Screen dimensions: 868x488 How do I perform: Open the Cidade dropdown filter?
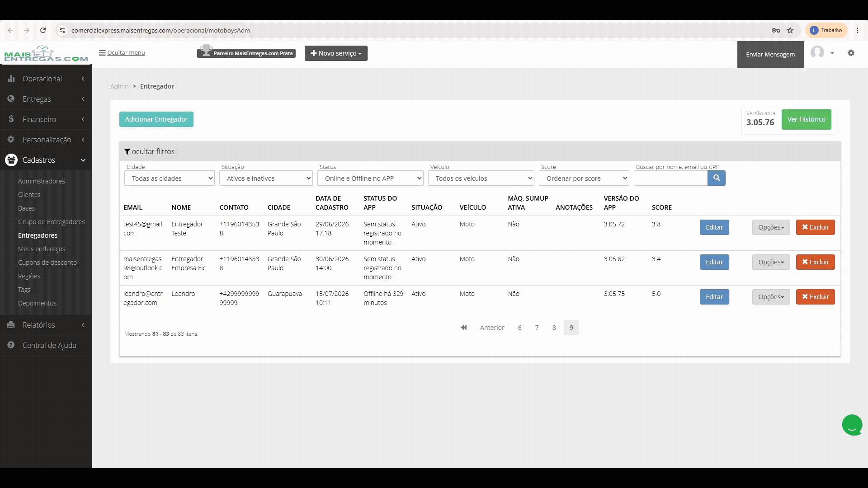pos(170,178)
